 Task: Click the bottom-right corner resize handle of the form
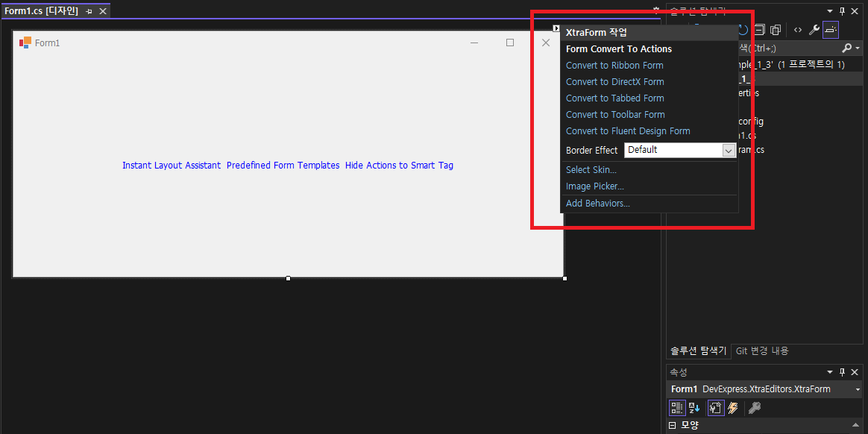coord(564,278)
